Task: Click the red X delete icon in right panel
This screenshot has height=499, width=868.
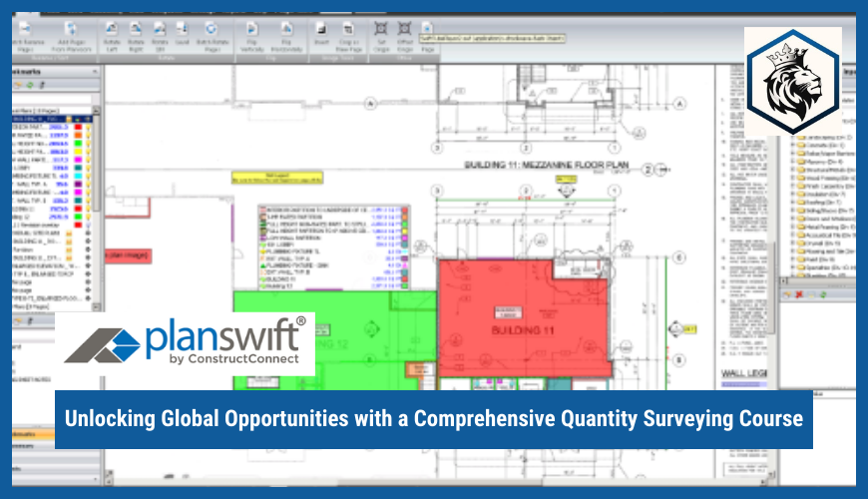Action: coord(799,295)
